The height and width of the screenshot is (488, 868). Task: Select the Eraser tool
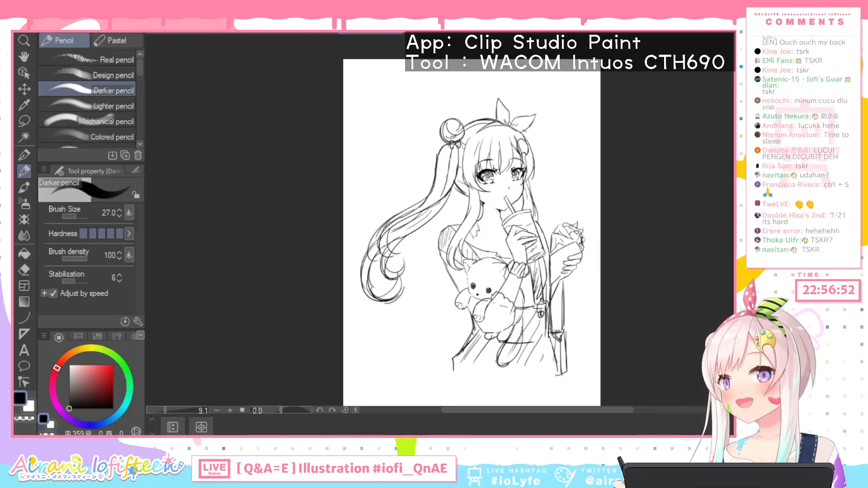[24, 270]
